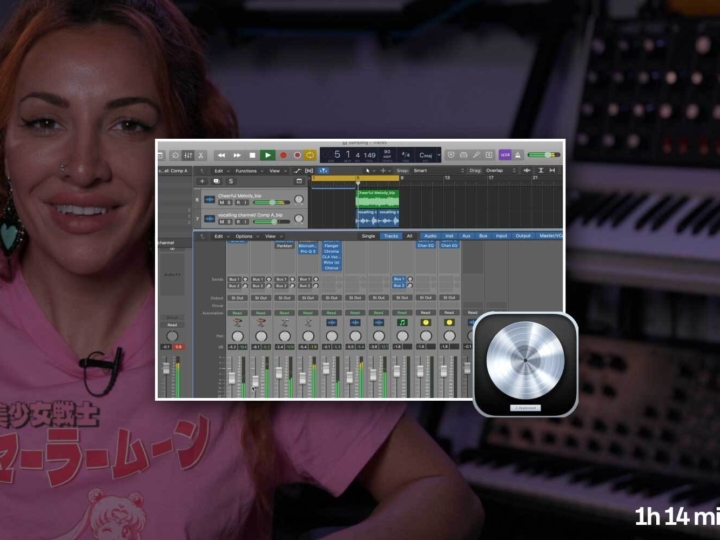Toggle the purple Count-in 1234 button

point(505,155)
